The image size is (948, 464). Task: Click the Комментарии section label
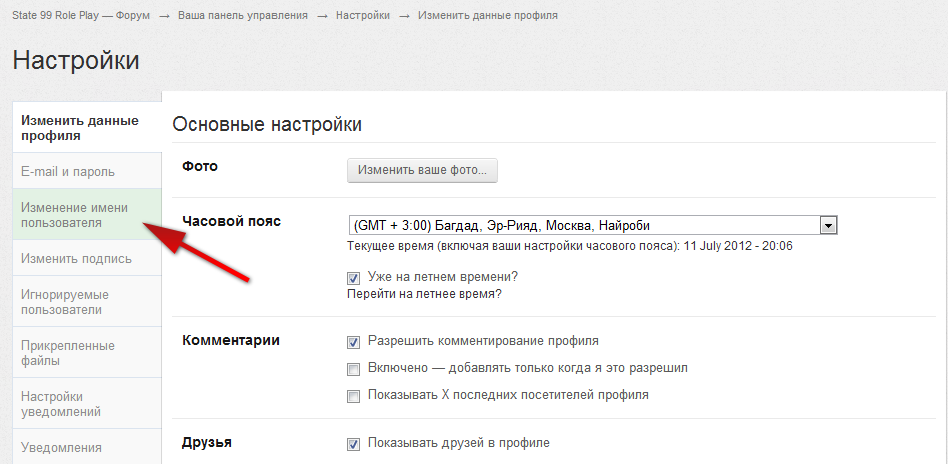tap(231, 340)
